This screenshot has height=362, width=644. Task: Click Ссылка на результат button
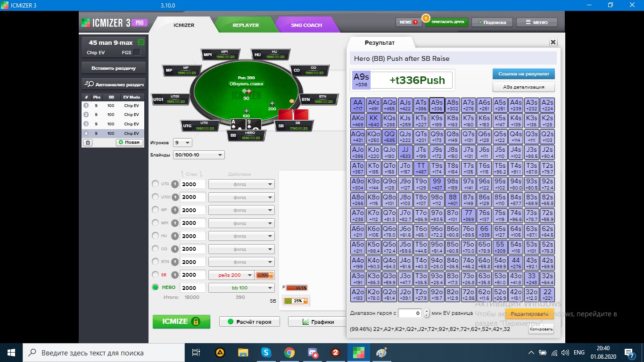[x=523, y=74]
